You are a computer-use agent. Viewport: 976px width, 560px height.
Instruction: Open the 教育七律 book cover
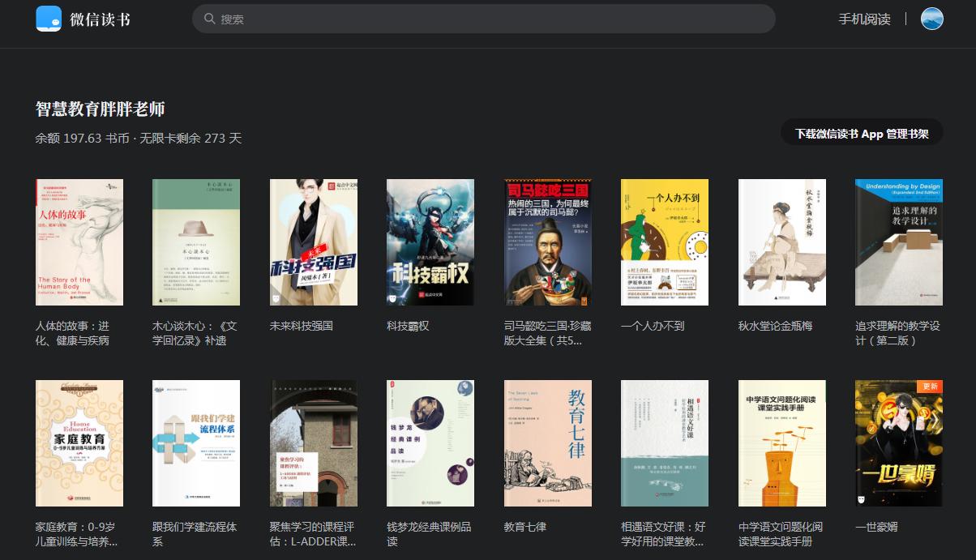coord(547,442)
